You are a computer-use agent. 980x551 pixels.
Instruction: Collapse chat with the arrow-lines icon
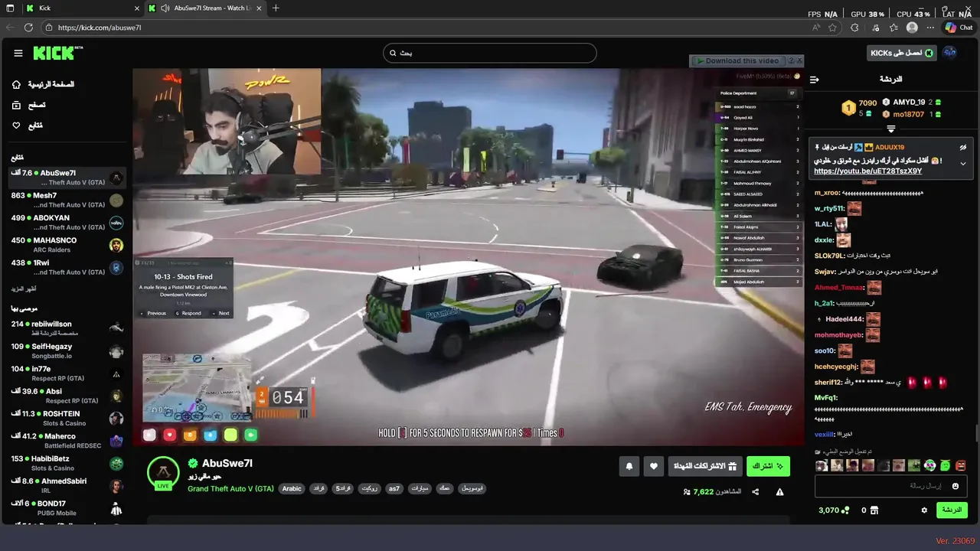[815, 80]
